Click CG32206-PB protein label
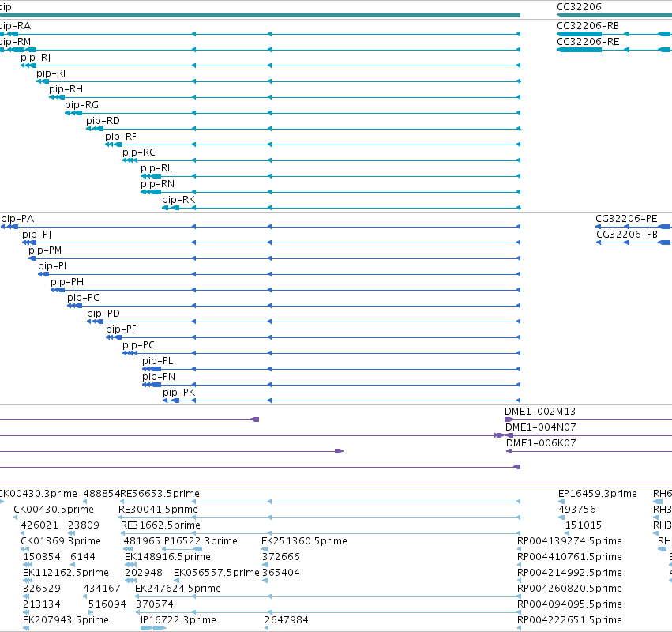The width and height of the screenshot is (672, 632). tap(627, 235)
